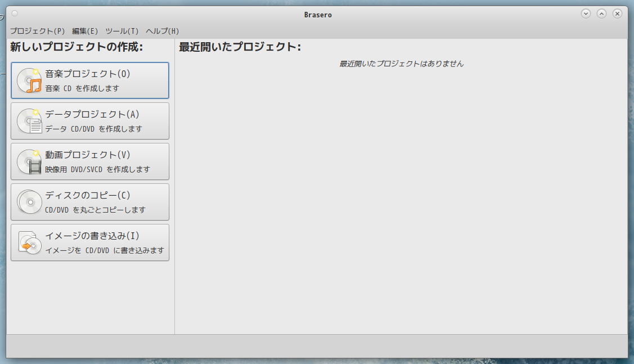Click the film strip disc icon
This screenshot has width=634, height=364.
[x=29, y=161]
